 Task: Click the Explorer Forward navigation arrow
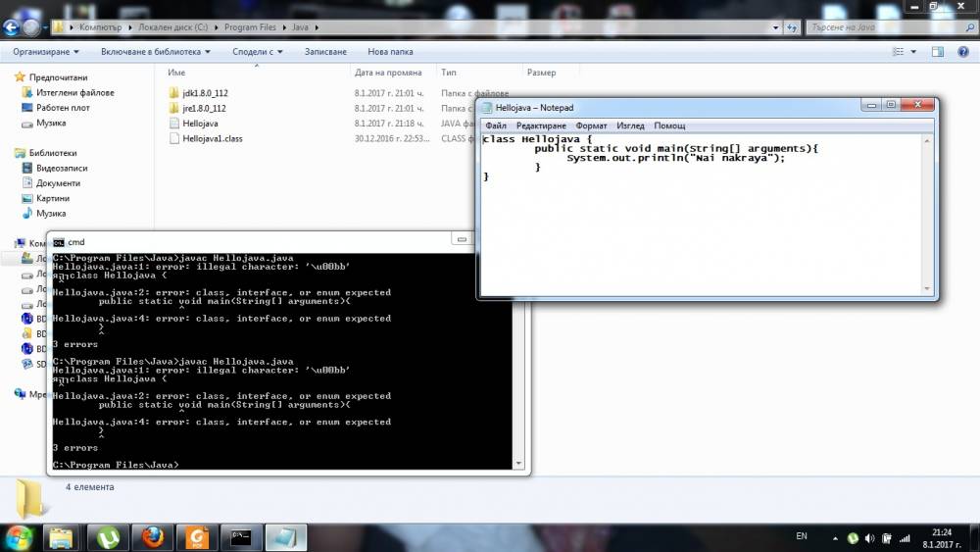click(31, 26)
